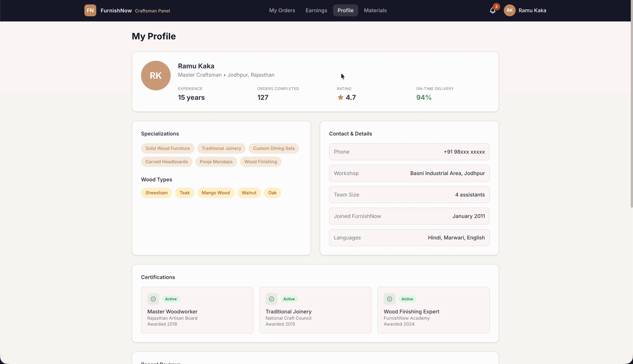The image size is (633, 364).
Task: Click the rating star icon
Action: pyautogui.click(x=340, y=97)
